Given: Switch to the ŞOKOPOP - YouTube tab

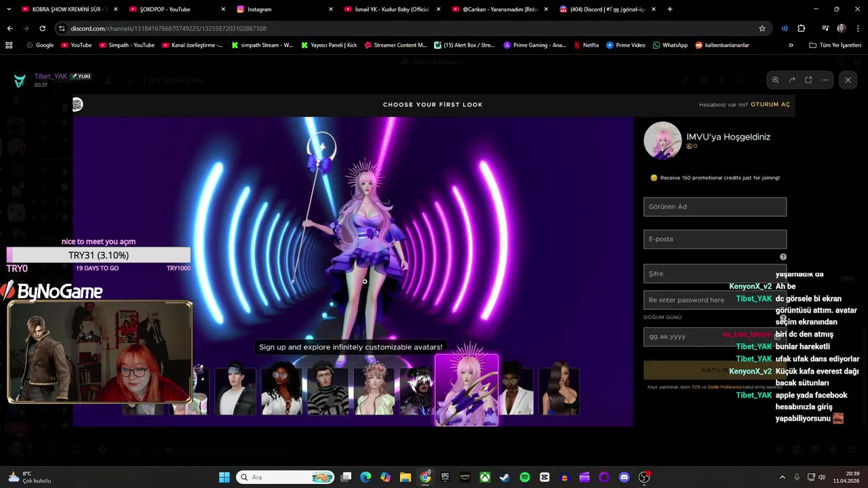Looking at the screenshot, I should coord(177,9).
